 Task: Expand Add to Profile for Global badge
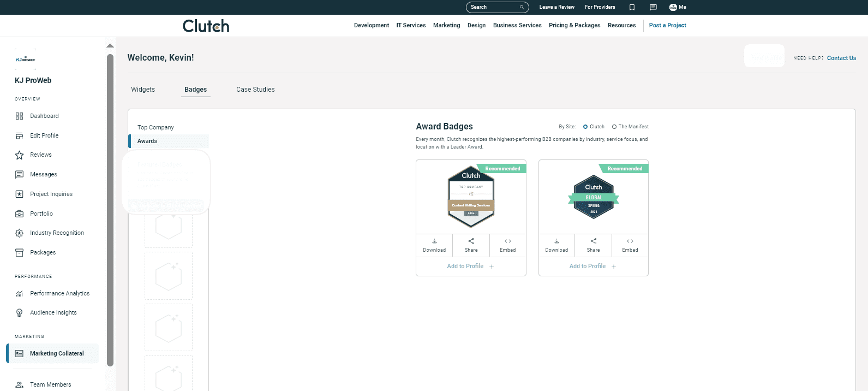pyautogui.click(x=592, y=266)
